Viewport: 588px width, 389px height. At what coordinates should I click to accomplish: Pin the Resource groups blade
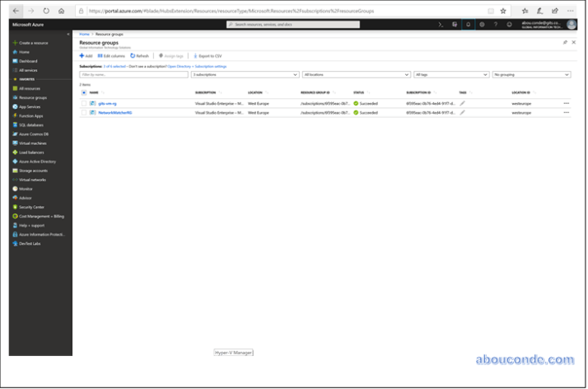click(x=564, y=42)
